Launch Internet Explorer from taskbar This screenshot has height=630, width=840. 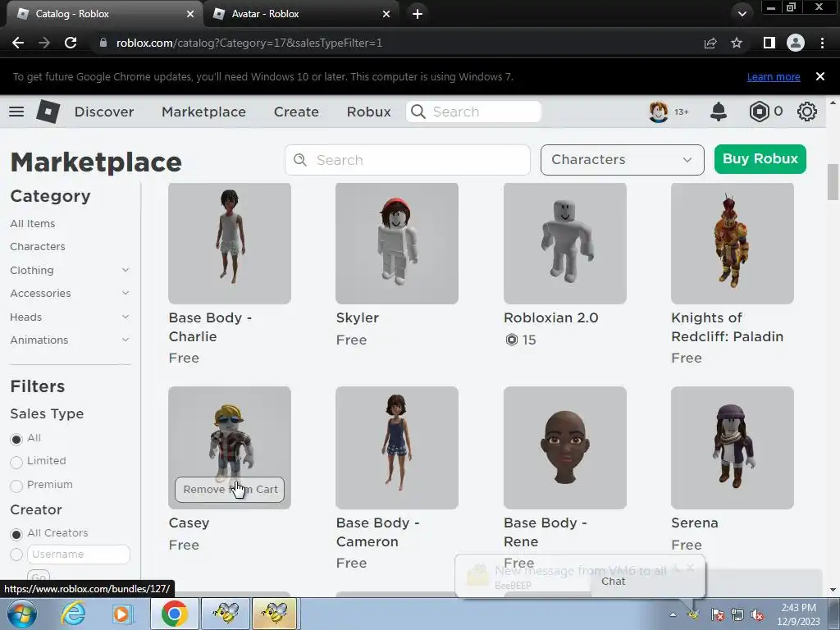[73, 614]
